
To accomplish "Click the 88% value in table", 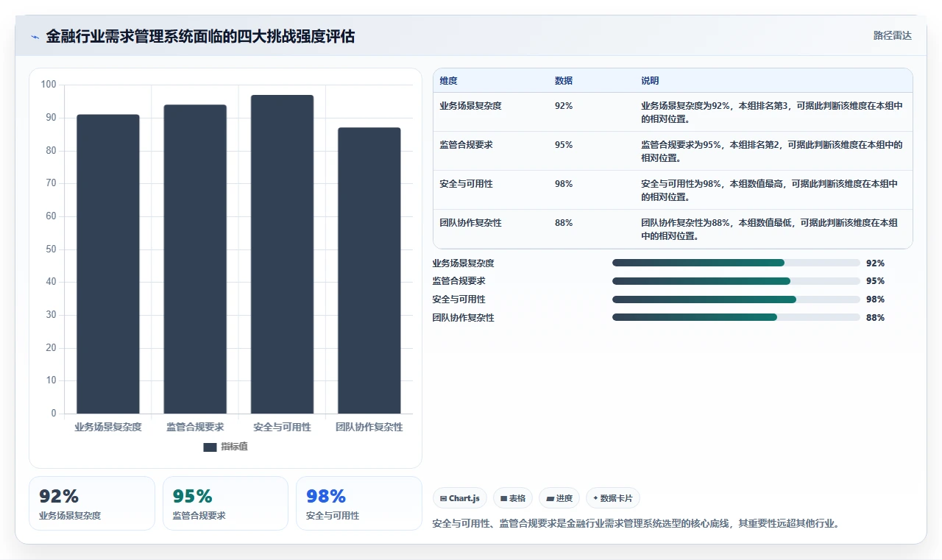I will [x=564, y=223].
